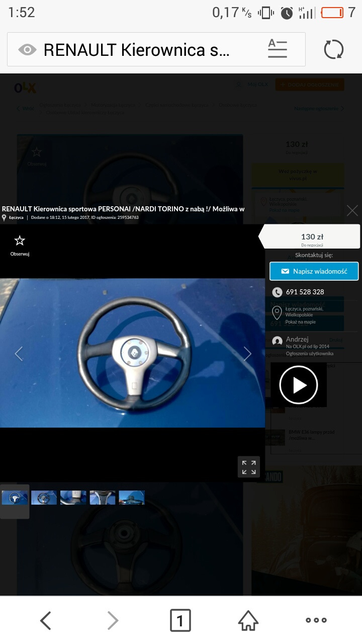Select fifth photo thumbnail
The width and height of the screenshot is (362, 644).
[132, 498]
